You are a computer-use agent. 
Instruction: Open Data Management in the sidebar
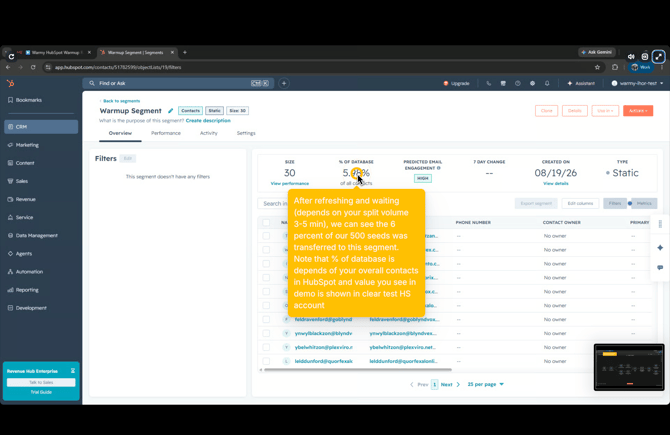(41, 235)
